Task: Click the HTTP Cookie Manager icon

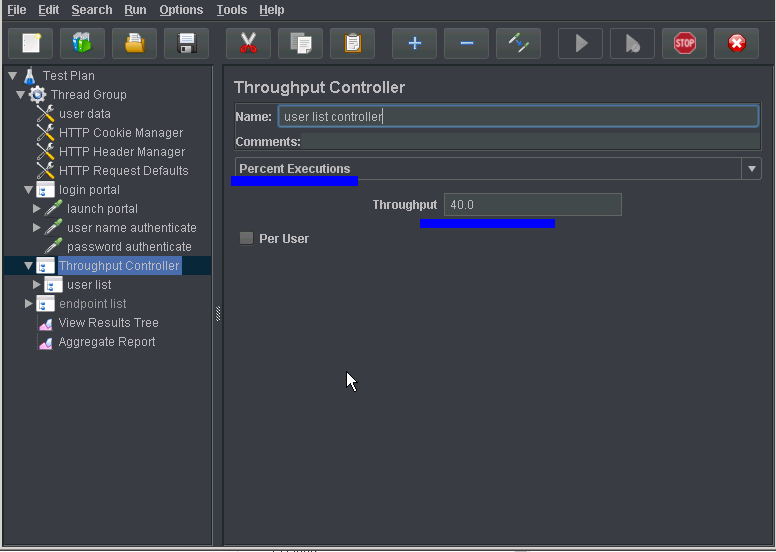Action: pyautogui.click(x=45, y=133)
